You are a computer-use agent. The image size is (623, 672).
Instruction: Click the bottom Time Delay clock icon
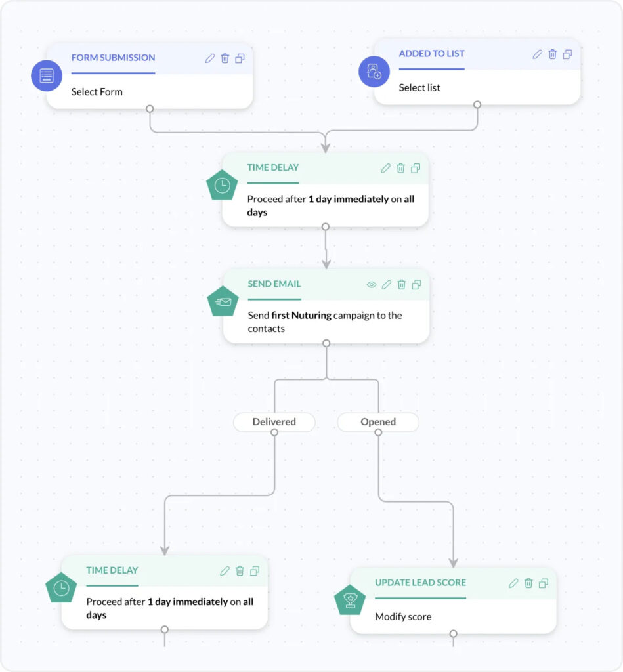pos(62,587)
